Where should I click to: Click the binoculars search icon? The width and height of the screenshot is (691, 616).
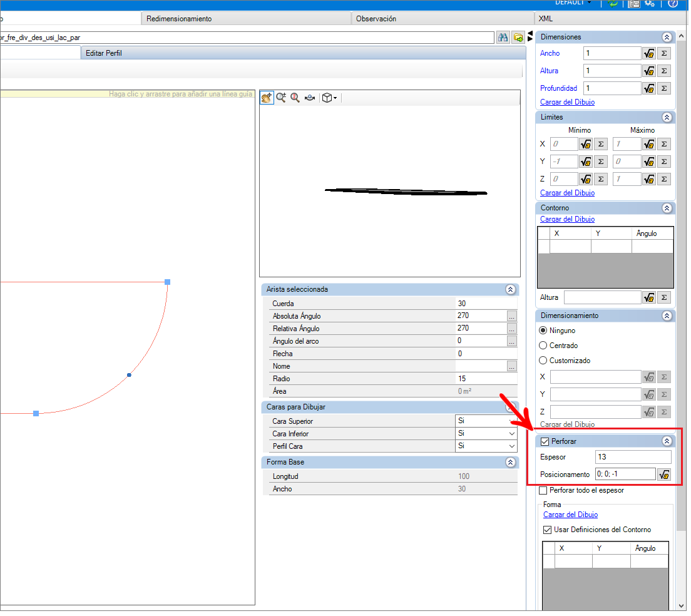coord(504,38)
